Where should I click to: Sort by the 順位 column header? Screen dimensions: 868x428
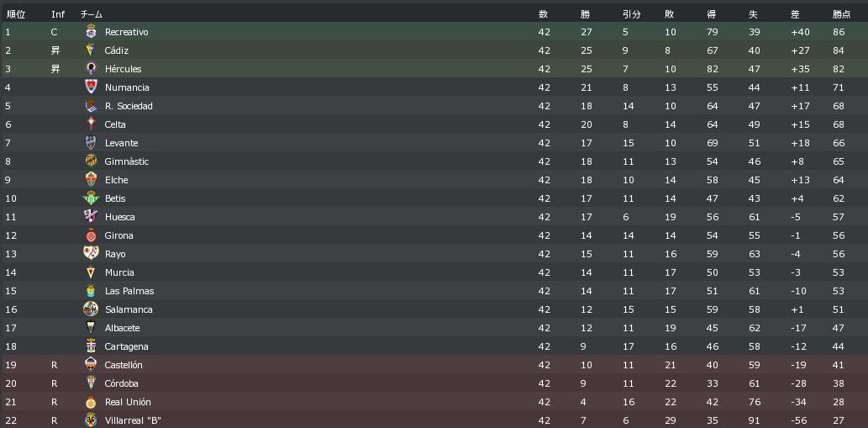pos(16,14)
